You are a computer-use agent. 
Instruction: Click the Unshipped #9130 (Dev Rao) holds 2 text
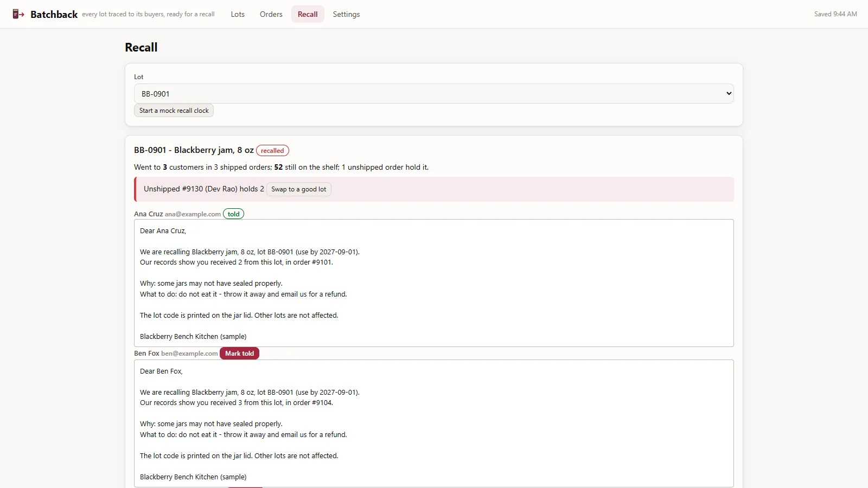click(x=204, y=189)
